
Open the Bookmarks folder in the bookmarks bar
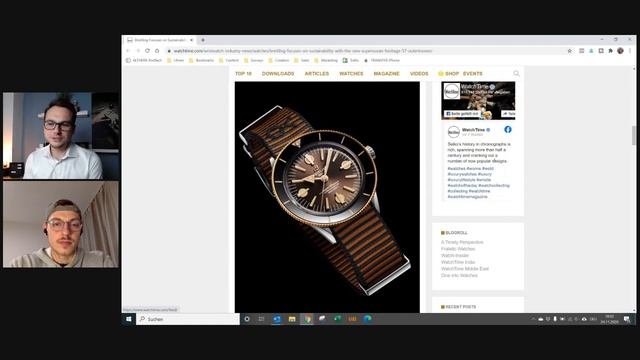201,60
